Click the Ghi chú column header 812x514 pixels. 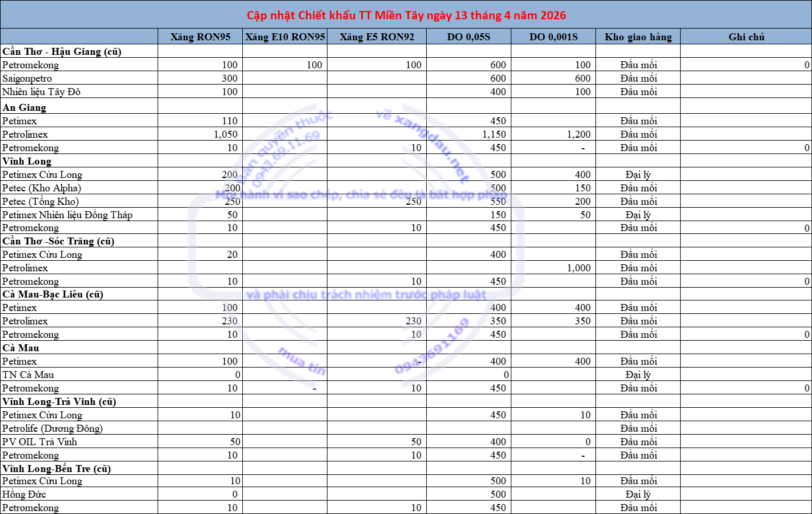click(746, 37)
